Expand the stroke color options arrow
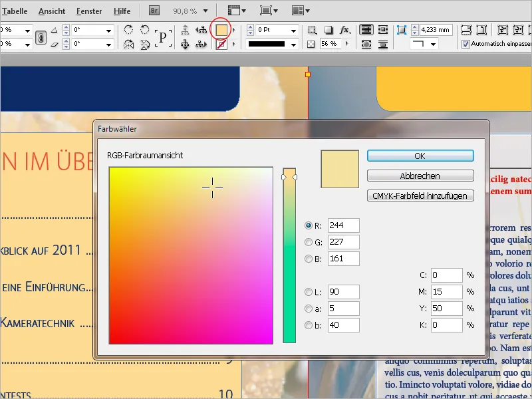The width and height of the screenshot is (532, 399). (x=233, y=44)
